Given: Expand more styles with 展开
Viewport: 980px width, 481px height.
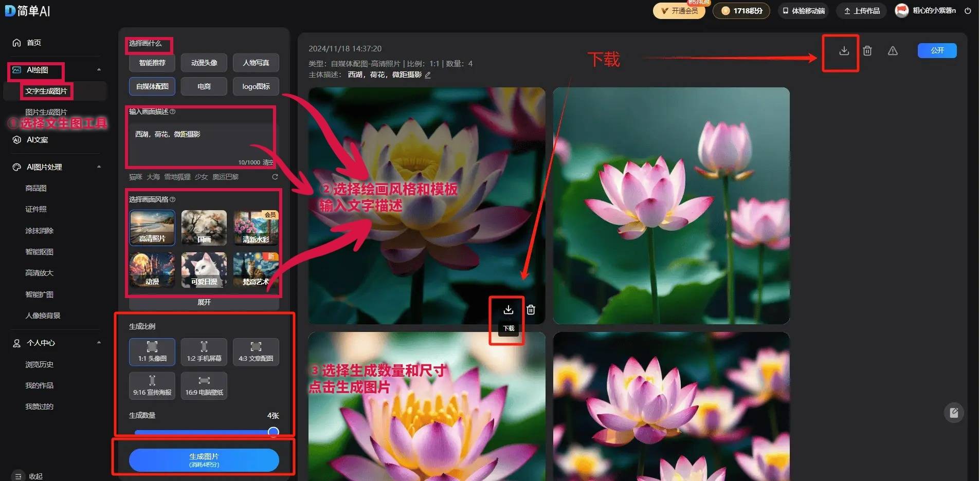Looking at the screenshot, I should pyautogui.click(x=204, y=303).
